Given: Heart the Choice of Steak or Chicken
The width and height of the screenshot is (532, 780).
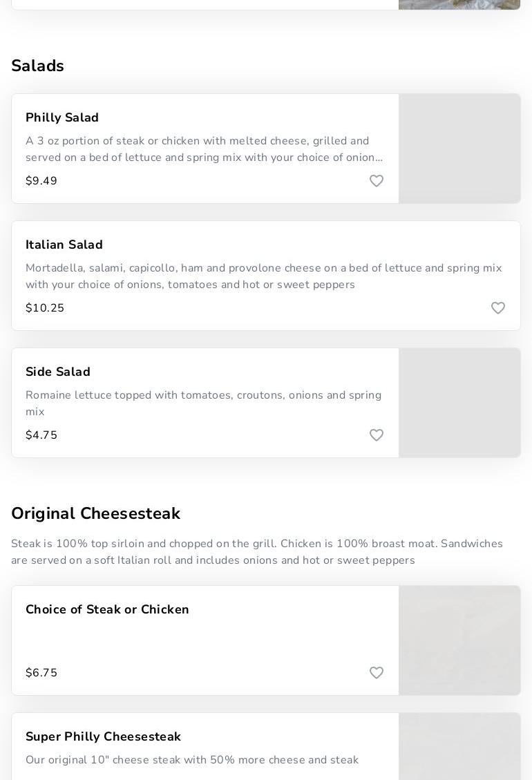Looking at the screenshot, I should point(377,673).
